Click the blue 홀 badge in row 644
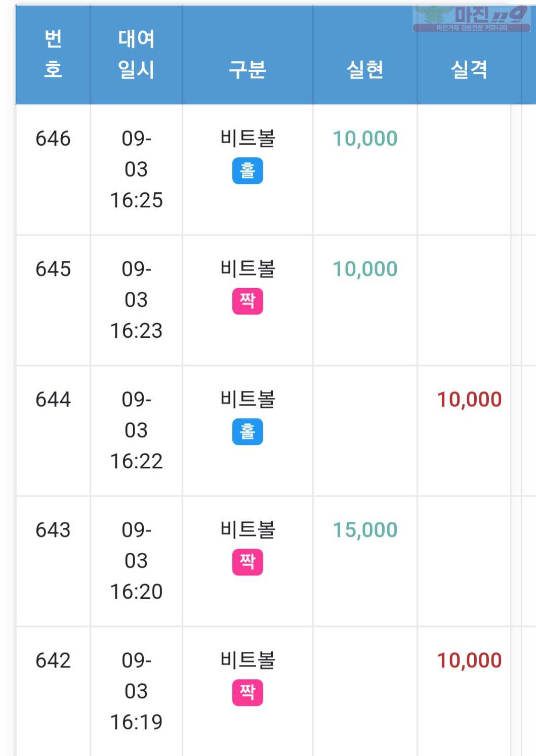Viewport: 536px width, 756px height. click(248, 431)
